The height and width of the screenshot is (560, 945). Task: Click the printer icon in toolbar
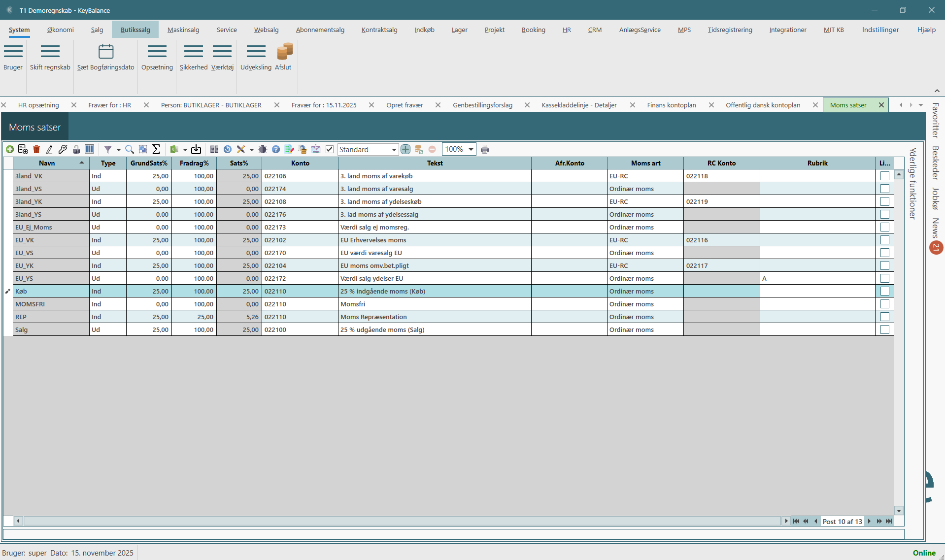(x=485, y=150)
